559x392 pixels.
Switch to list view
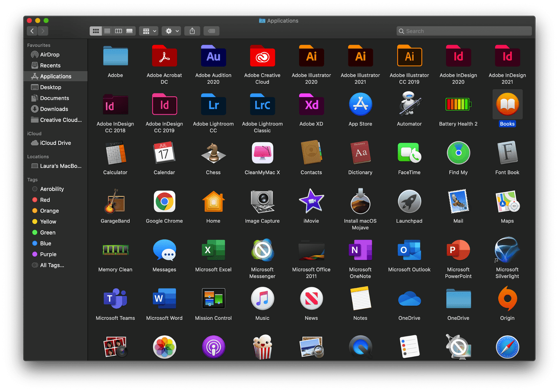107,31
